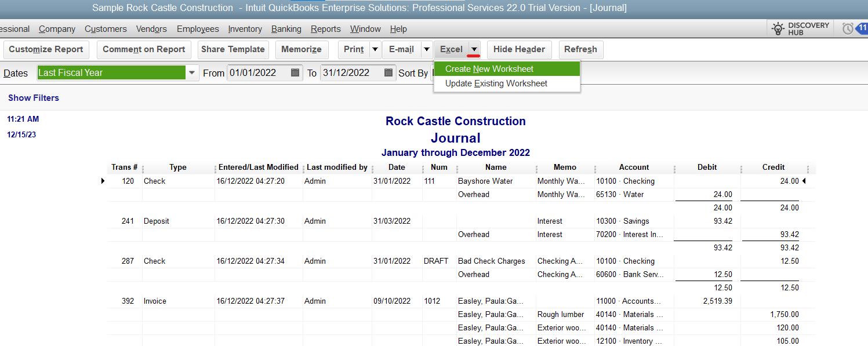Click the Type column header

pos(178,167)
